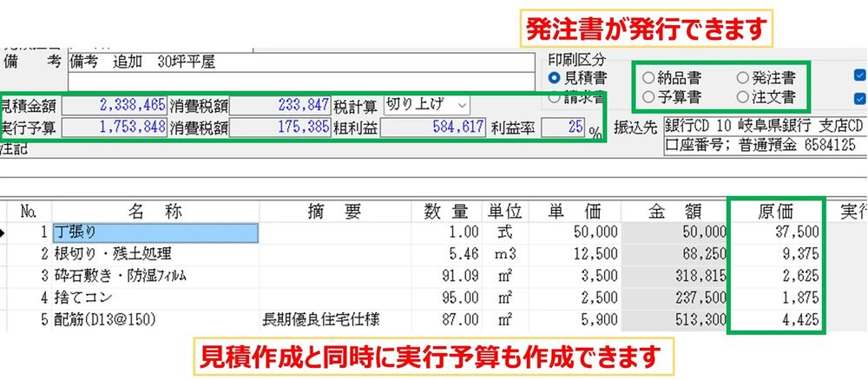
Task: Select the 砕石敷き・防湿フィルム row name
Action: coord(155,276)
